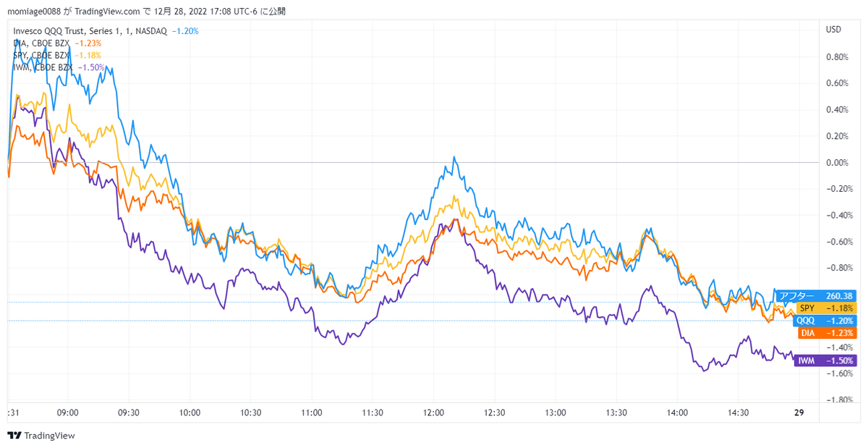Click the 13:30 time axis label

click(616, 413)
